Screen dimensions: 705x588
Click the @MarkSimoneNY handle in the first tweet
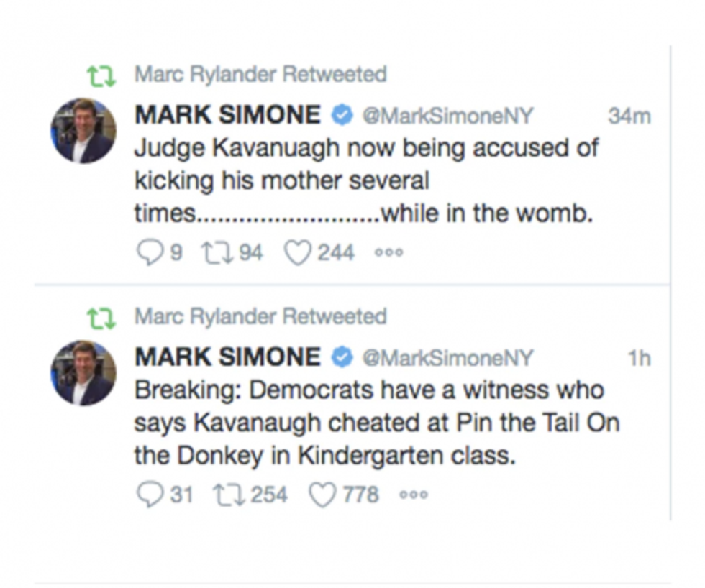pyautogui.click(x=446, y=116)
